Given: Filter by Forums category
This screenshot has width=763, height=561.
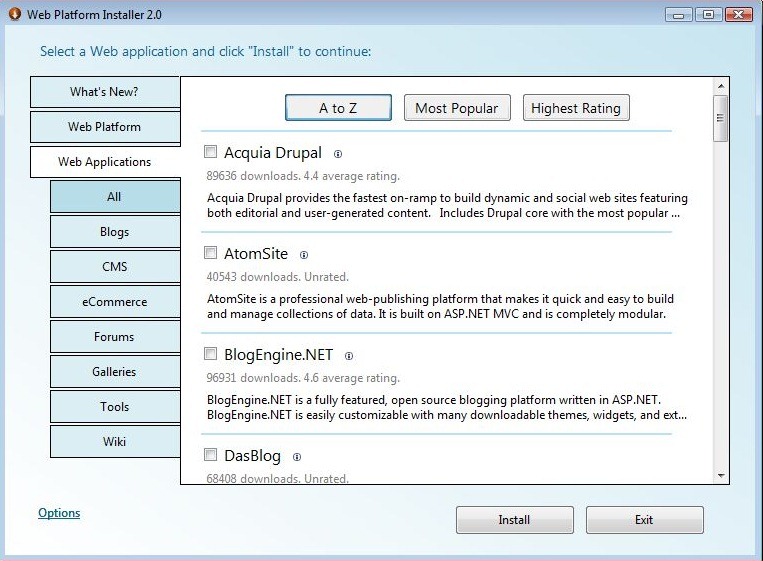Looking at the screenshot, I should coord(115,337).
